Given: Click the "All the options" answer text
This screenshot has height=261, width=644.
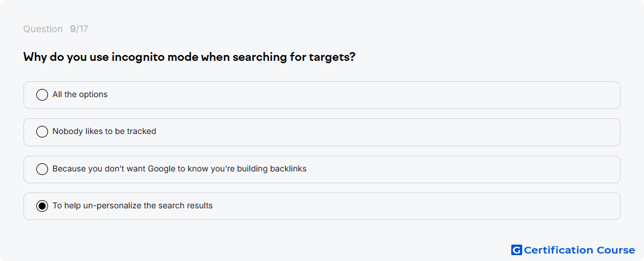Looking at the screenshot, I should [x=80, y=94].
